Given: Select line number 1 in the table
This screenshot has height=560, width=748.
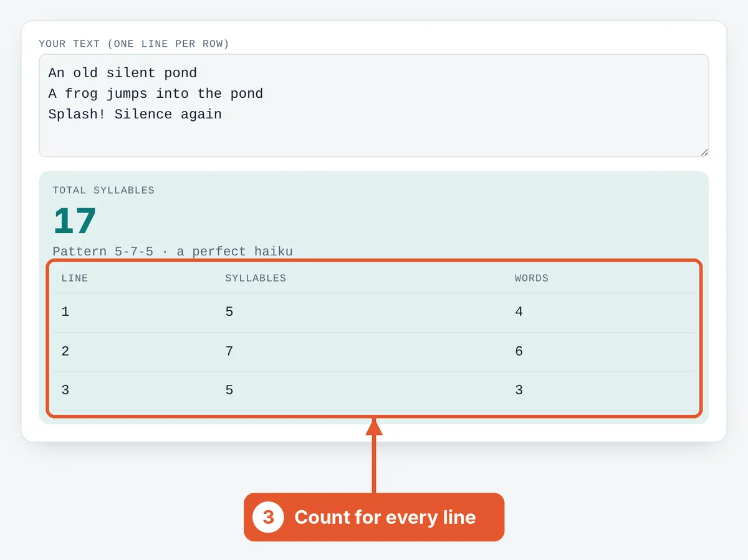Looking at the screenshot, I should pos(65,312).
